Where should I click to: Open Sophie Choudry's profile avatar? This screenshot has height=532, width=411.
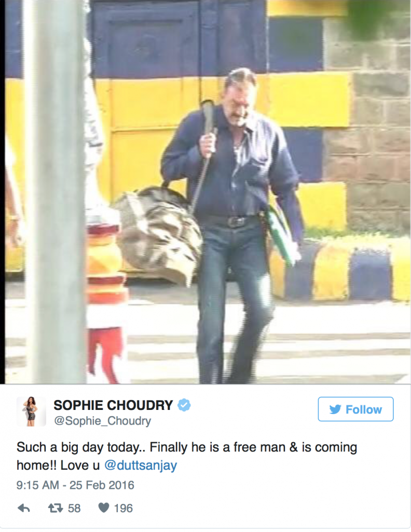coord(31,411)
